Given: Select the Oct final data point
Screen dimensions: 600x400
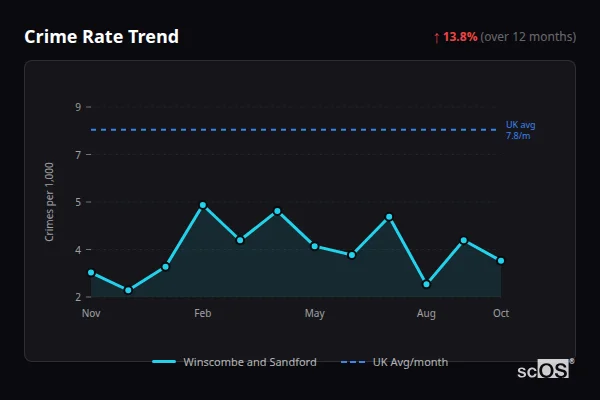Looking at the screenshot, I should 501,261.
